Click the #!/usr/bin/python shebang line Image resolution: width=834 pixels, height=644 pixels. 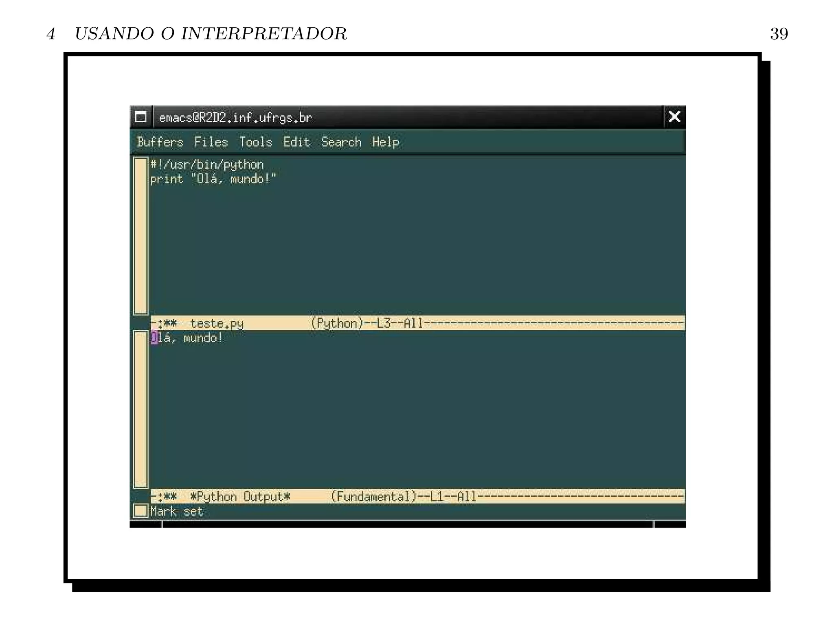(x=207, y=164)
